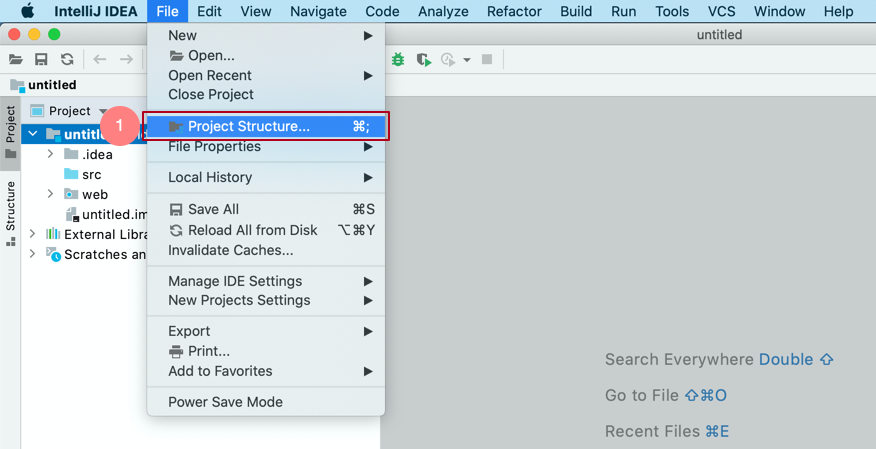Open the Help menu
This screenshot has height=449, width=876.
point(838,11)
